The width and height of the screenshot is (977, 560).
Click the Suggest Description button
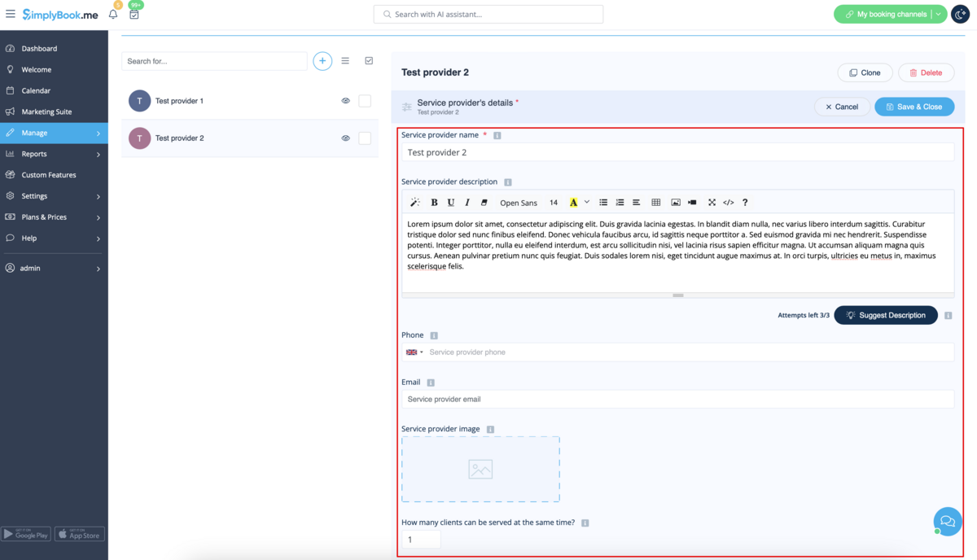pyautogui.click(x=885, y=315)
